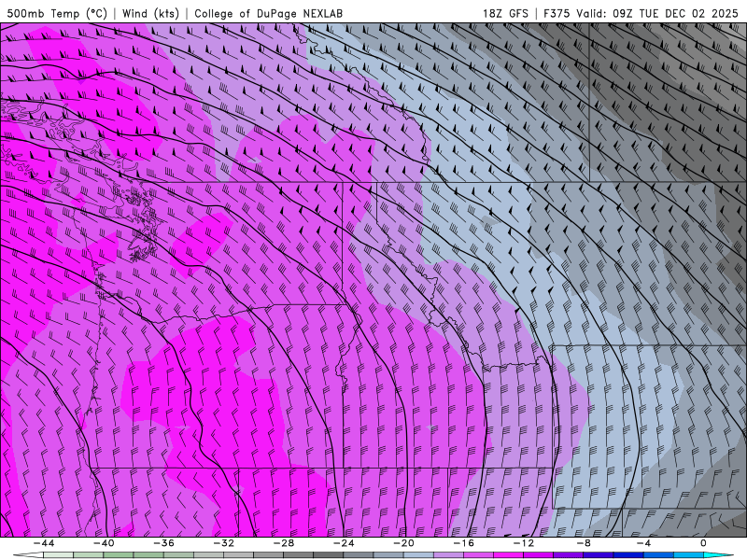The image size is (747, 560).
Task: Click the -16 color scale label
Action: [463, 543]
